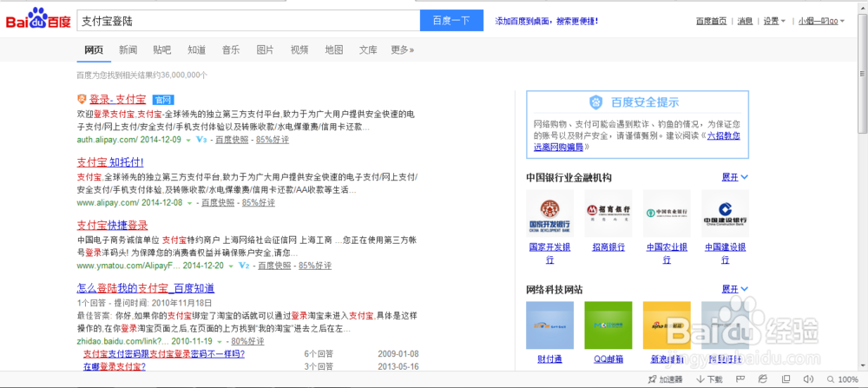Click the 招商银行 logo thumbnail
The image size is (868, 388).
coord(608,214)
